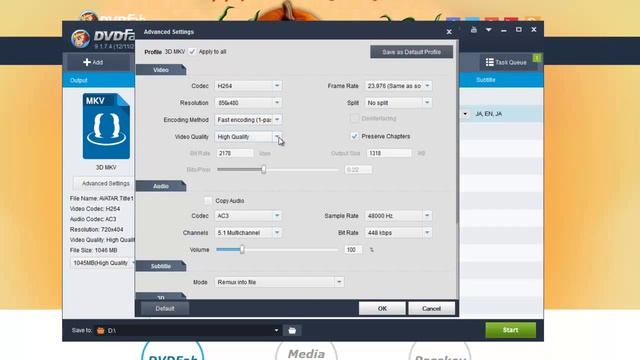
Task: Toggle the Deinterlacing checkbox
Action: 354,118
